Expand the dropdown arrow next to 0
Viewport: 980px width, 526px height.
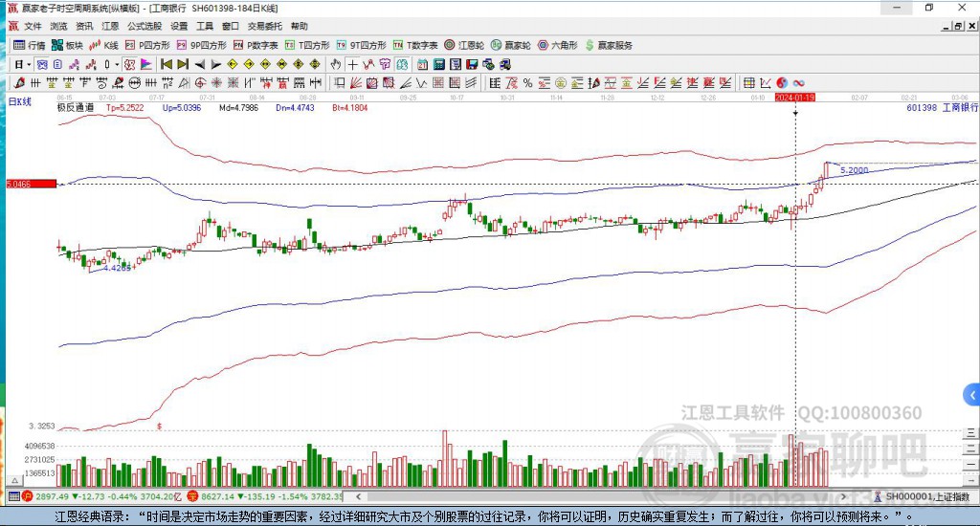click(116, 64)
